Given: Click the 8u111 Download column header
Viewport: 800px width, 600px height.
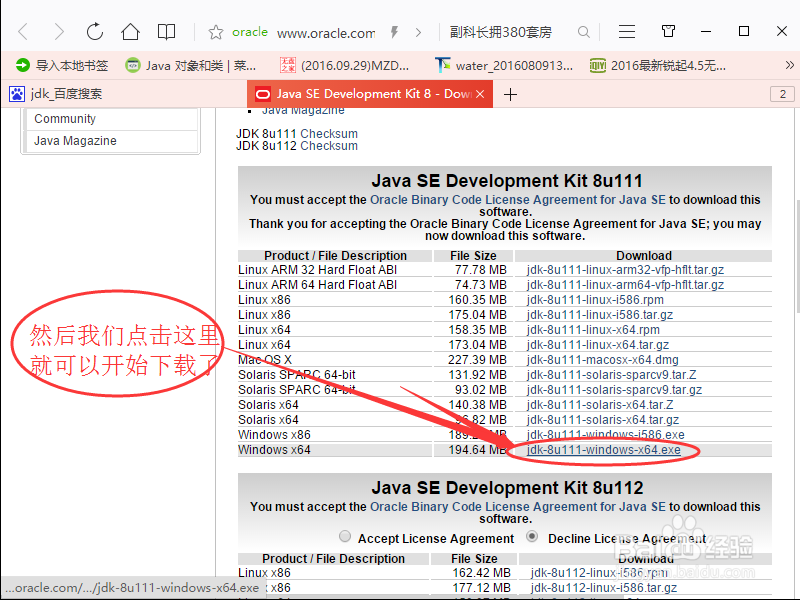Looking at the screenshot, I should 643,256.
